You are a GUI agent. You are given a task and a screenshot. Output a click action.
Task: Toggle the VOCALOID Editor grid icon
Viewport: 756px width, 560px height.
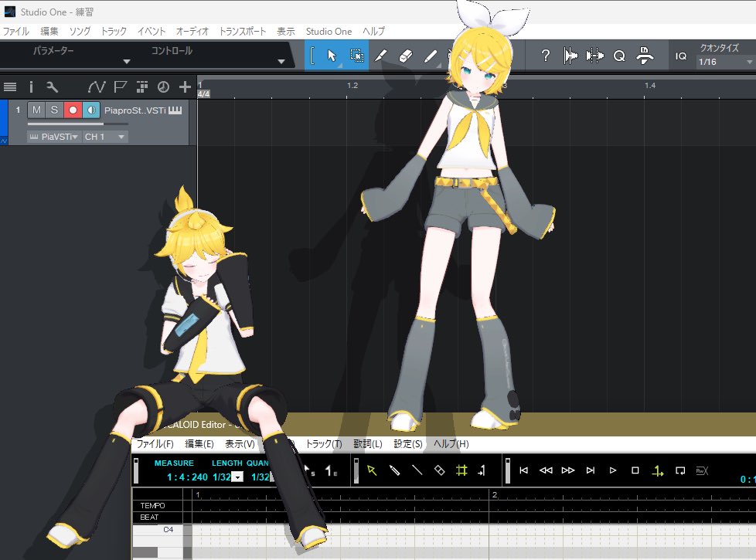click(x=461, y=470)
